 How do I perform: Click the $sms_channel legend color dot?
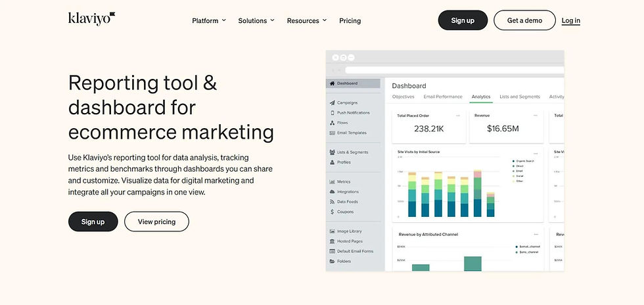(517, 252)
